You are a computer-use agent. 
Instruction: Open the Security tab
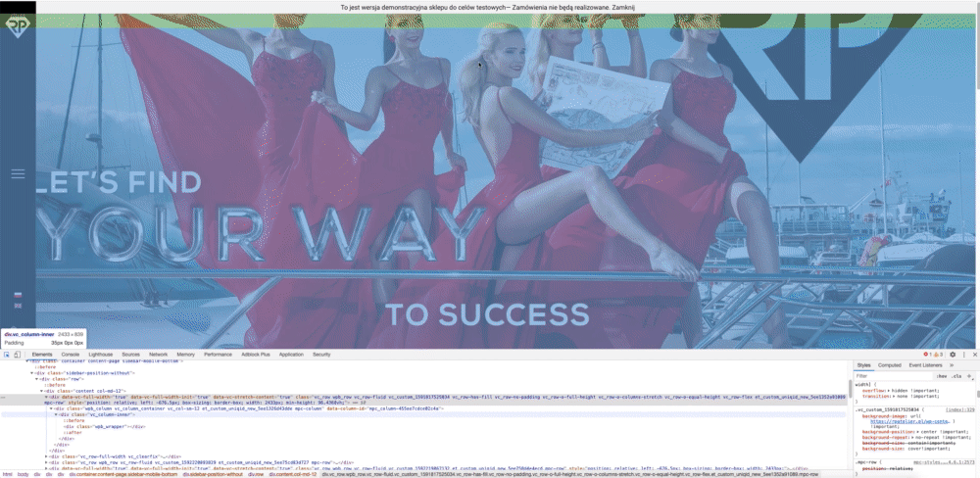pyautogui.click(x=321, y=355)
